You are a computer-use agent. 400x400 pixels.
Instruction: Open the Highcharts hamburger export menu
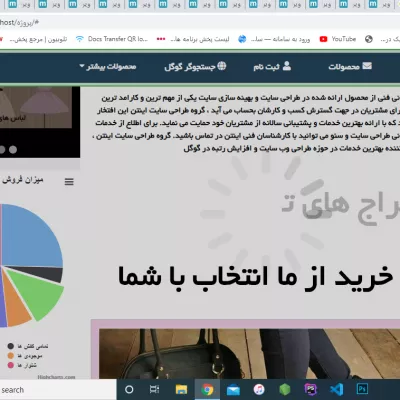coord(69,182)
